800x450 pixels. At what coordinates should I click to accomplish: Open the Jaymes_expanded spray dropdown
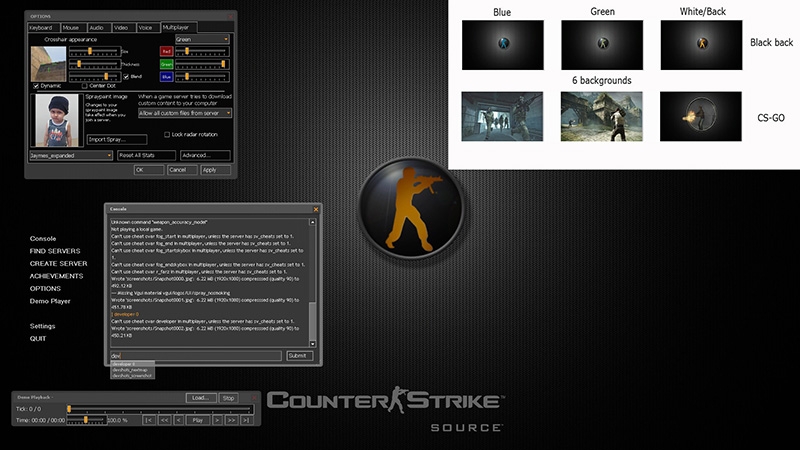coord(70,155)
